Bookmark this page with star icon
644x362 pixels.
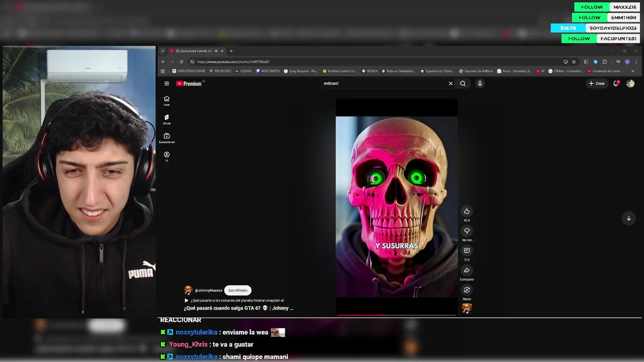tap(574, 62)
